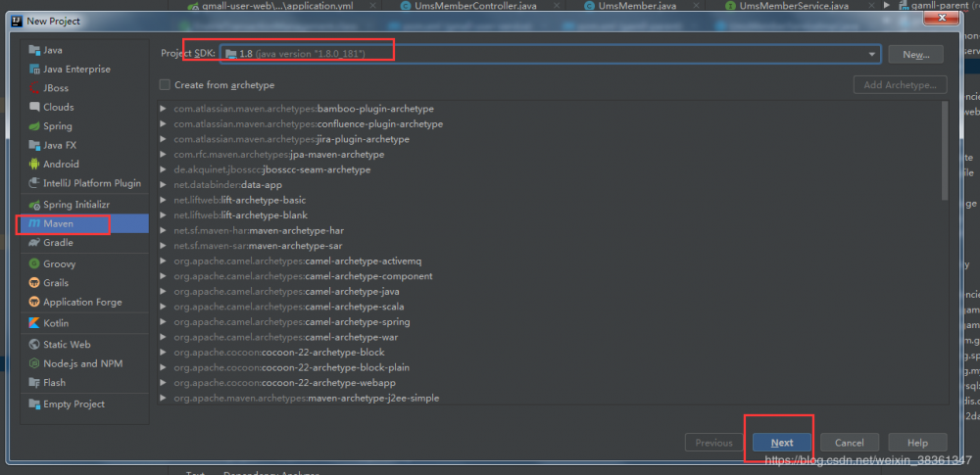Expand confluence-plugin-archetype entry
The width and height of the screenshot is (980, 475).
(x=163, y=123)
